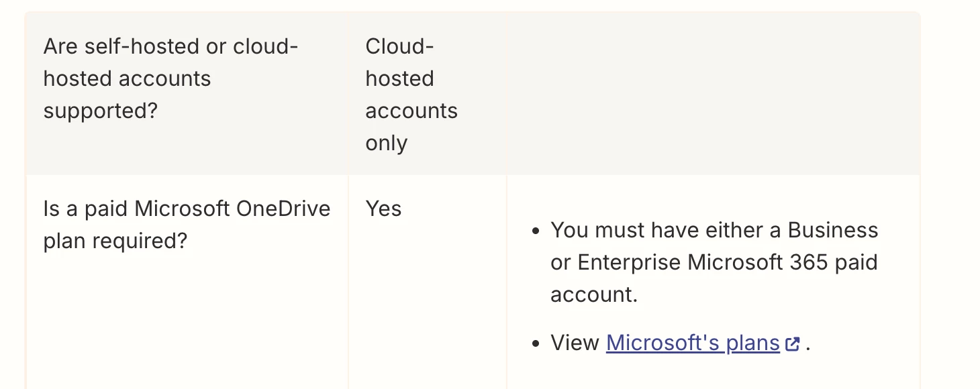Click the word "OneDrive" in the question
The height and width of the screenshot is (389, 980).
[x=283, y=209]
